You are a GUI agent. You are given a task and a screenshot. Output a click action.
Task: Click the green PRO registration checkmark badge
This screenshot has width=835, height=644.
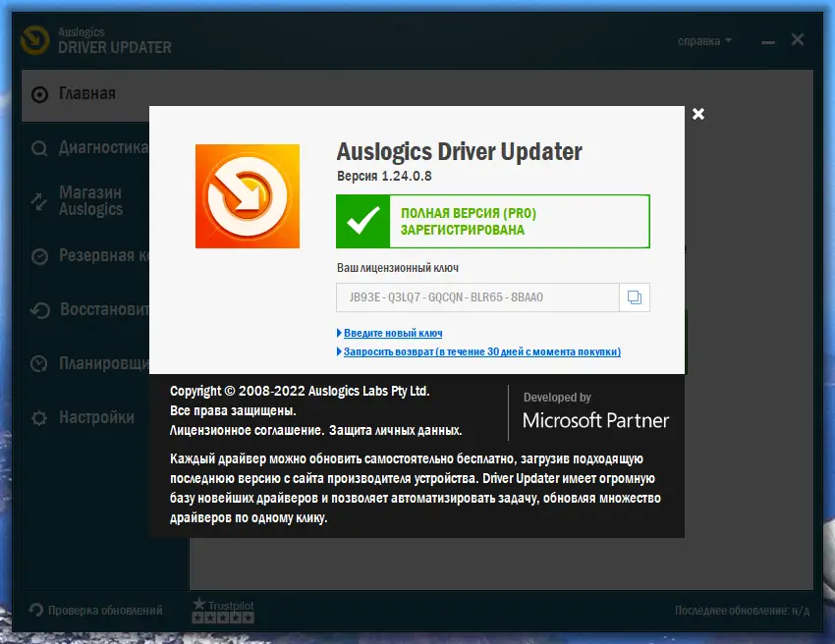pos(362,221)
